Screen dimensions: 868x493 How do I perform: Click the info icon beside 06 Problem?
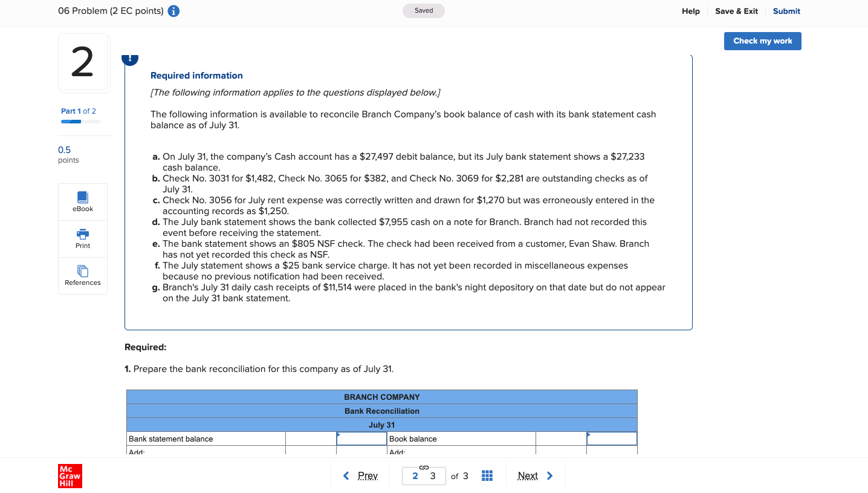pyautogui.click(x=173, y=11)
